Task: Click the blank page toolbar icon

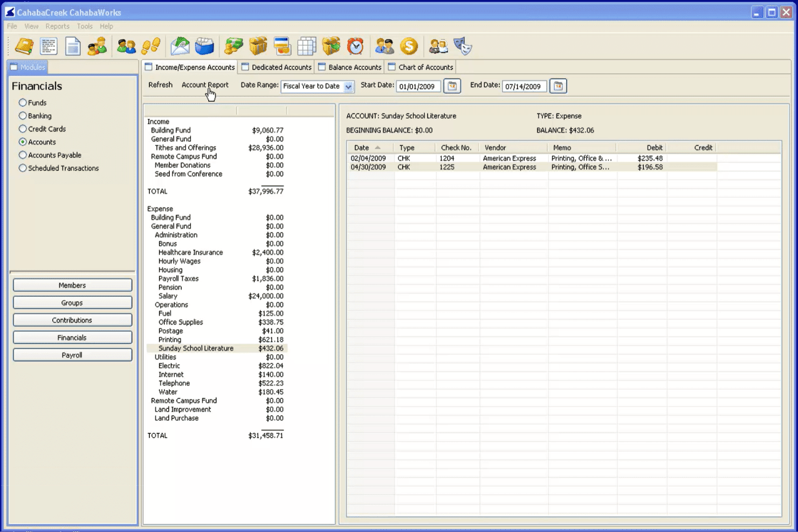Action: click(x=73, y=46)
